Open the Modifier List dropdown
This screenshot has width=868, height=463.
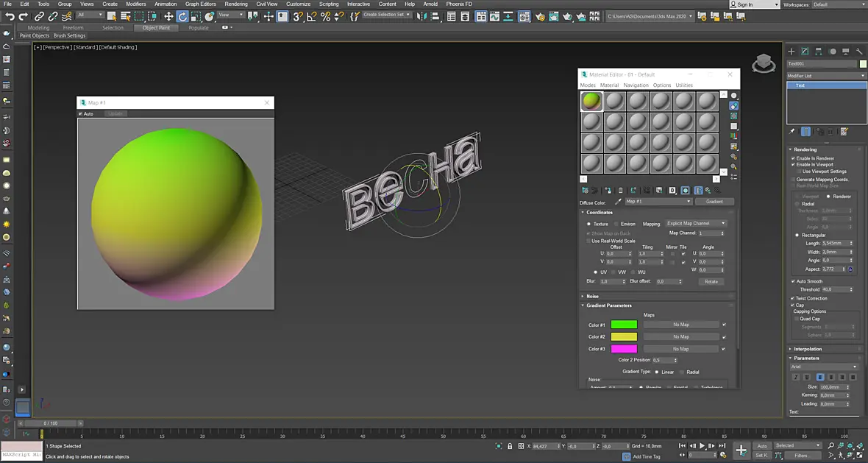coord(827,75)
